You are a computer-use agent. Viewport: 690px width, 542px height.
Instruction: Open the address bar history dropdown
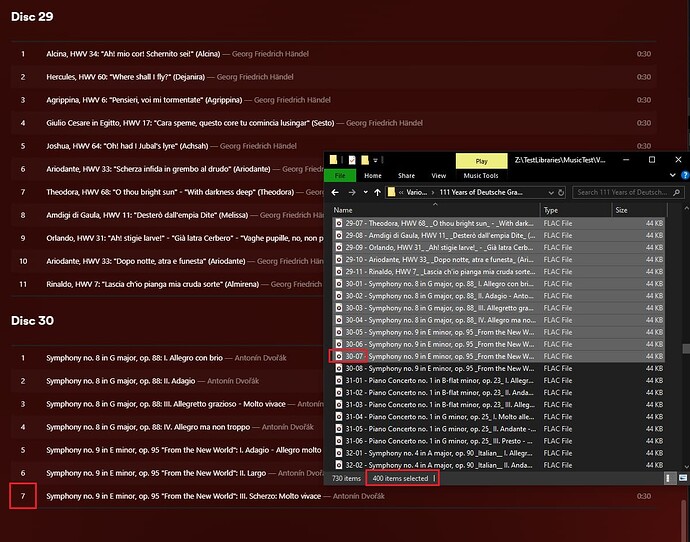coord(551,192)
